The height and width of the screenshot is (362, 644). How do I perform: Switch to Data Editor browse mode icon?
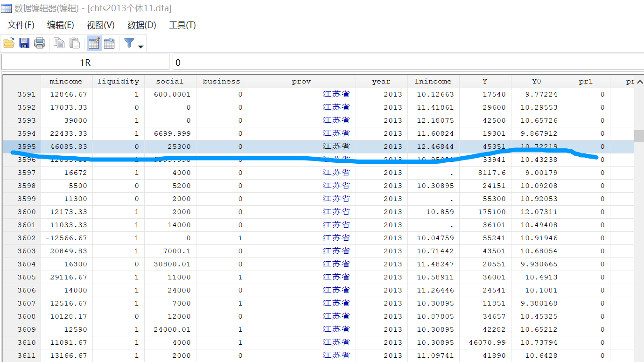coord(109,43)
